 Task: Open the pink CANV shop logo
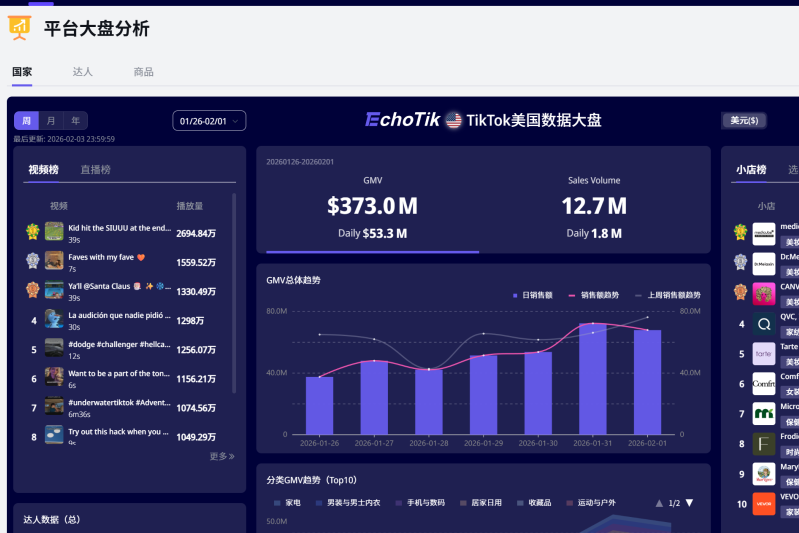coord(764,294)
